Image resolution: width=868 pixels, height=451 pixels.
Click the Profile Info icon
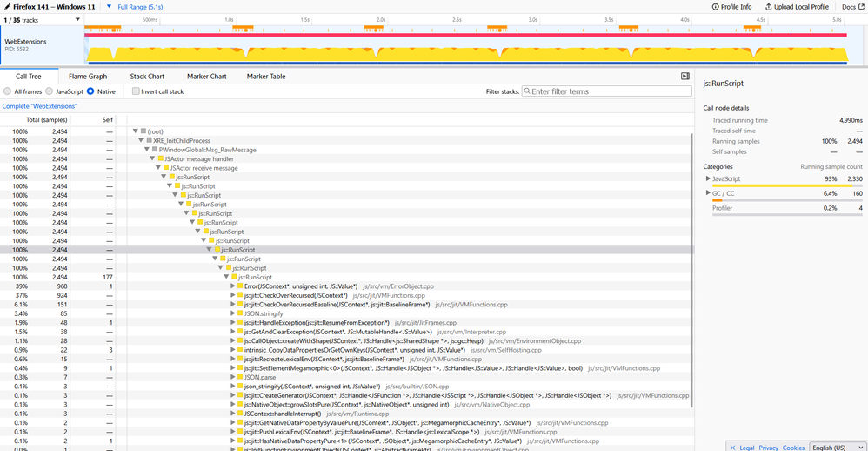point(717,7)
